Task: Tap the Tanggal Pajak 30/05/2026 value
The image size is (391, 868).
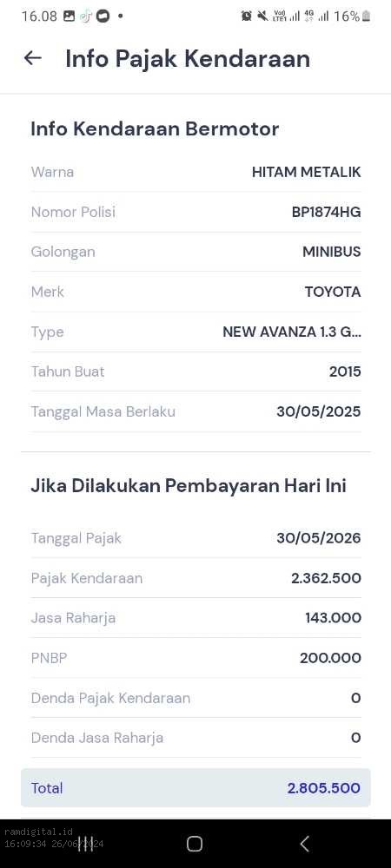Action: pos(319,537)
